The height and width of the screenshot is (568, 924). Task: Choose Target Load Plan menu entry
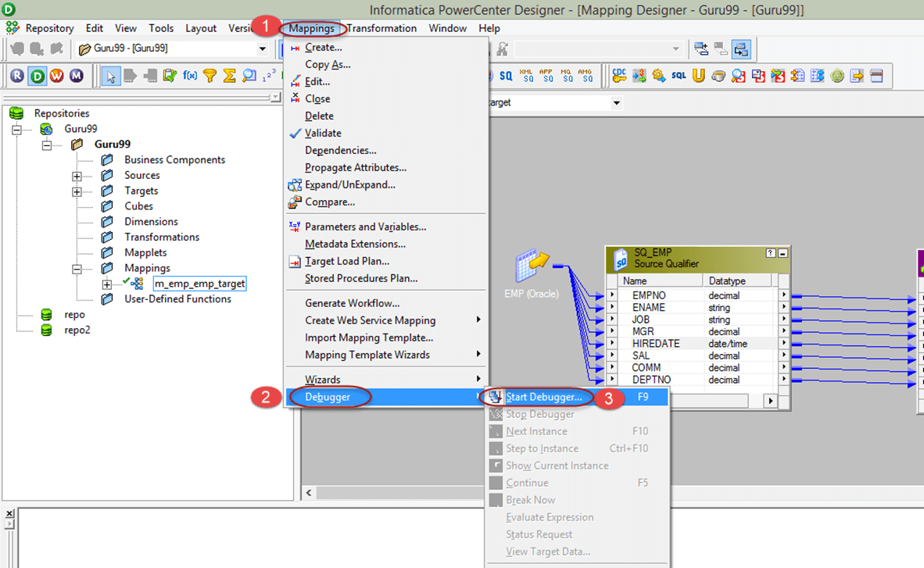coord(346,261)
